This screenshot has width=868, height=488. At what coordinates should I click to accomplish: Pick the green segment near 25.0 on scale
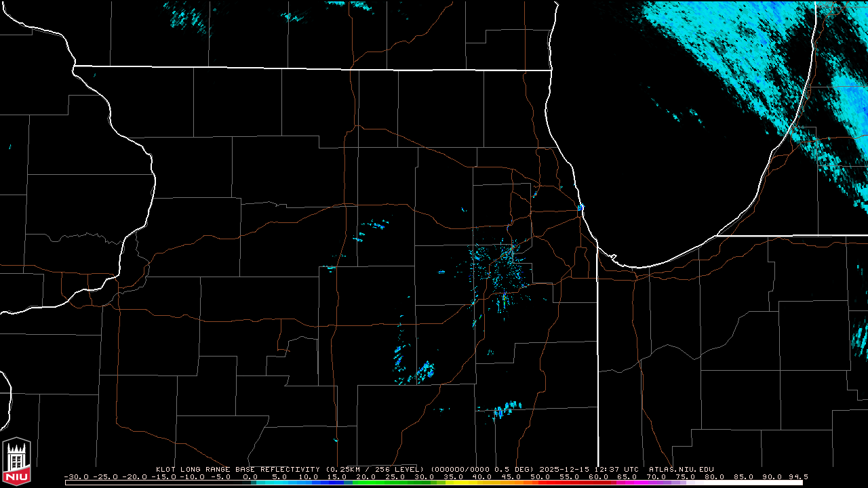pyautogui.click(x=395, y=483)
